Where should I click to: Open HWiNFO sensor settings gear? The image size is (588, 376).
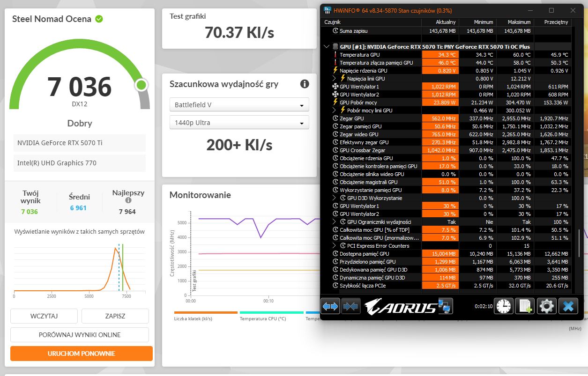pos(546,306)
